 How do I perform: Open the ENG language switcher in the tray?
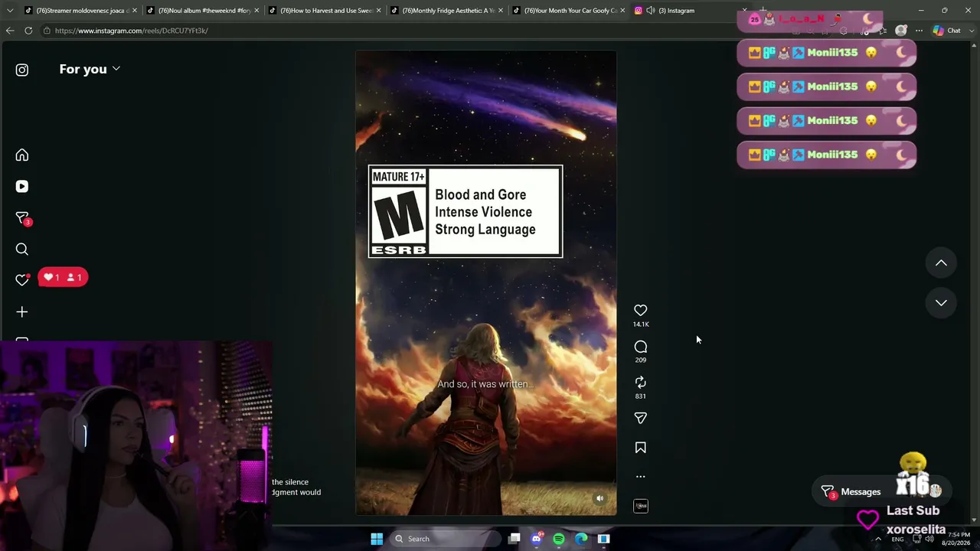coord(897,539)
